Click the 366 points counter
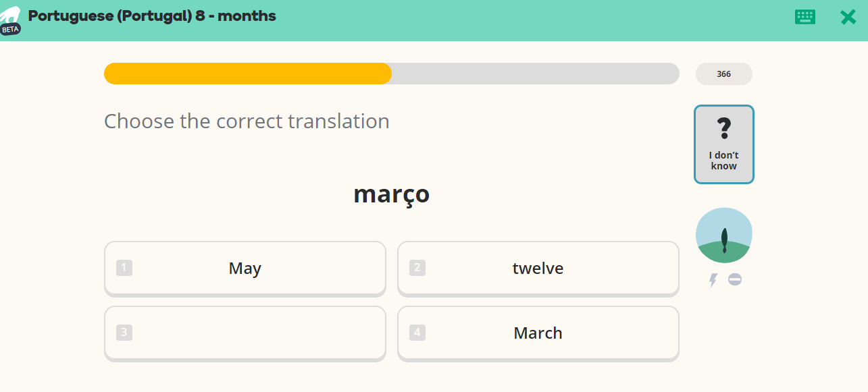868x392 pixels. click(x=723, y=74)
